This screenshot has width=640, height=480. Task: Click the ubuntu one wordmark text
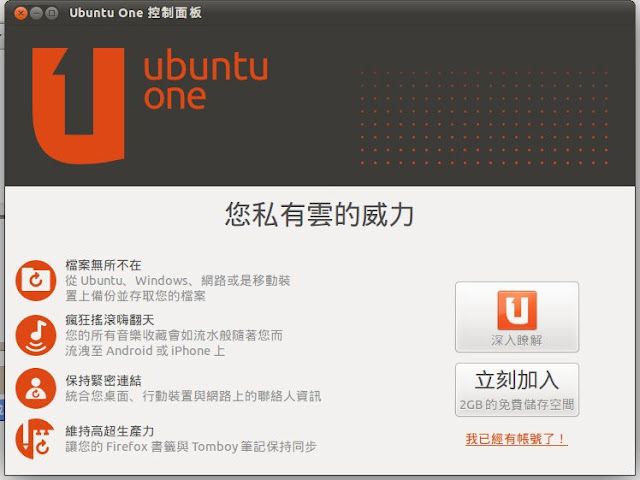click(x=206, y=80)
